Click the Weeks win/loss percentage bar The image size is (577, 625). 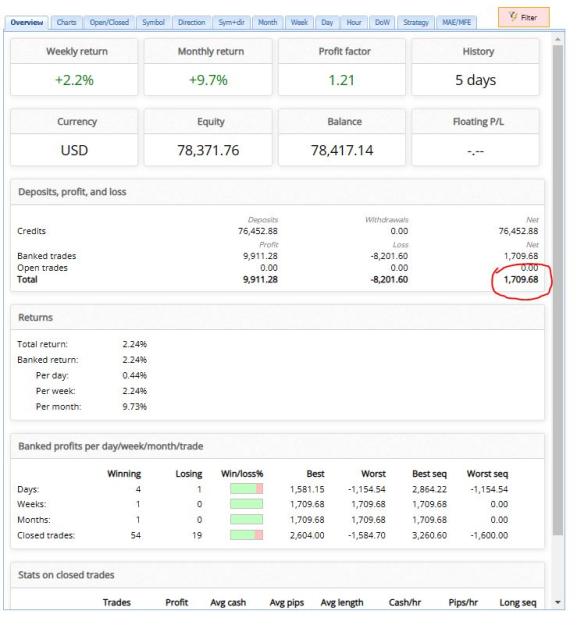click(x=247, y=504)
